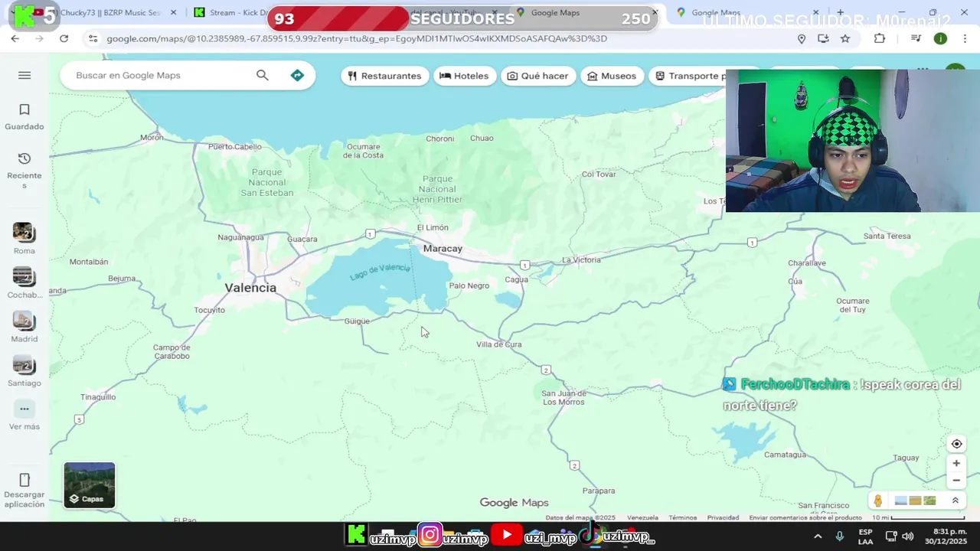This screenshot has width=980, height=551.
Task: Click the Descargar aplicación phone icon
Action: click(24, 481)
